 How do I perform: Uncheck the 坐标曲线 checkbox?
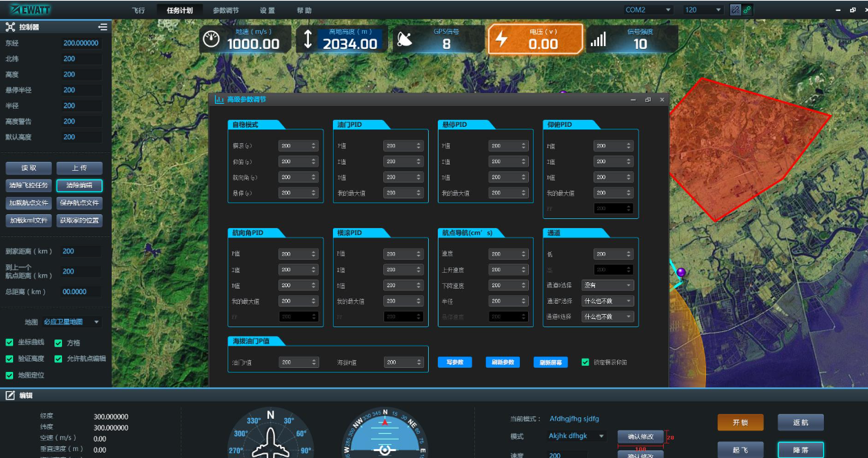coord(10,342)
